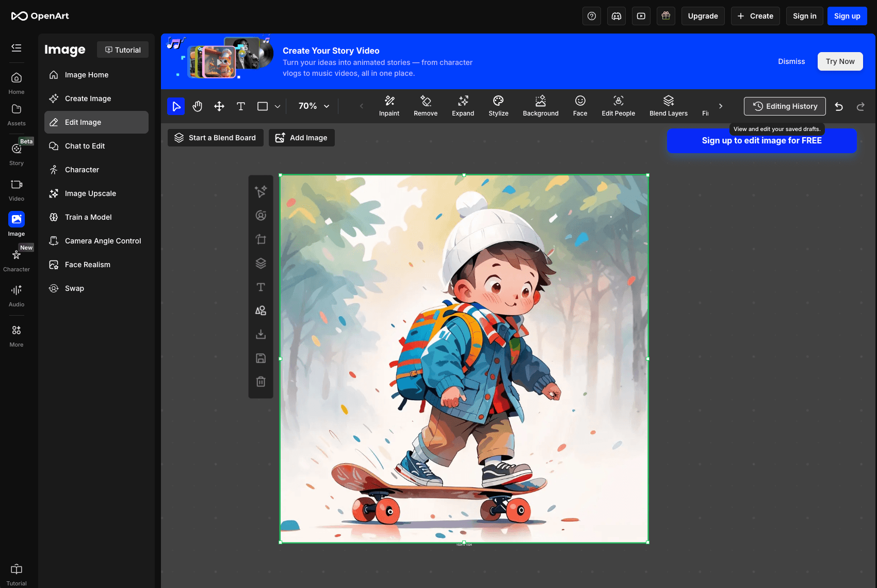Open the shape tool dropdown arrow
The height and width of the screenshot is (588, 877).
click(278, 106)
